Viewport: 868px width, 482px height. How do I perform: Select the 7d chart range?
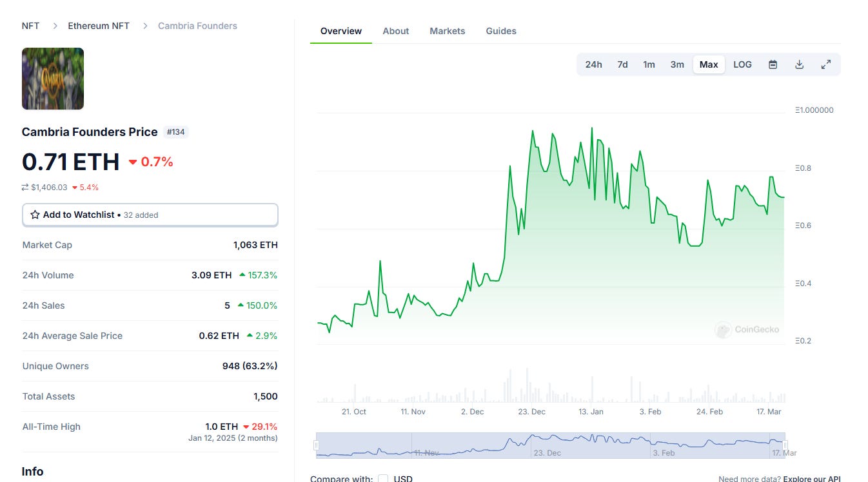pyautogui.click(x=622, y=64)
